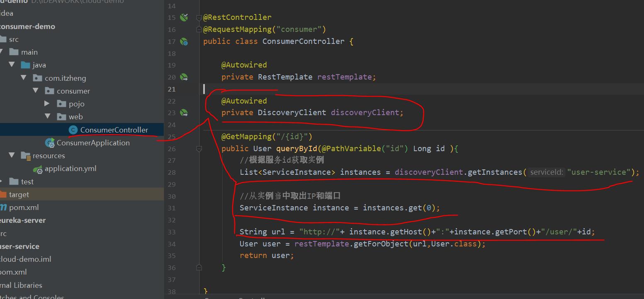Click the consumer package icon
This screenshot has height=299, width=644.
click(49, 91)
